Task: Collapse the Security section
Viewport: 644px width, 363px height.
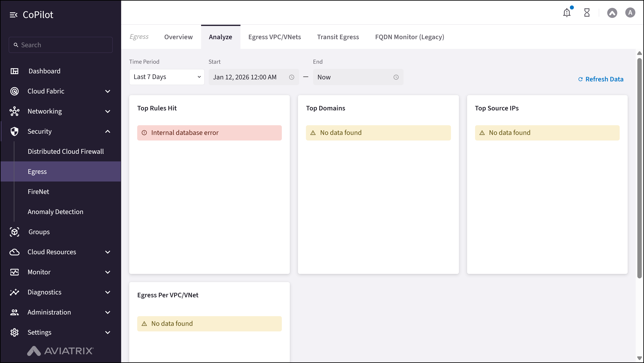Action: (x=108, y=131)
